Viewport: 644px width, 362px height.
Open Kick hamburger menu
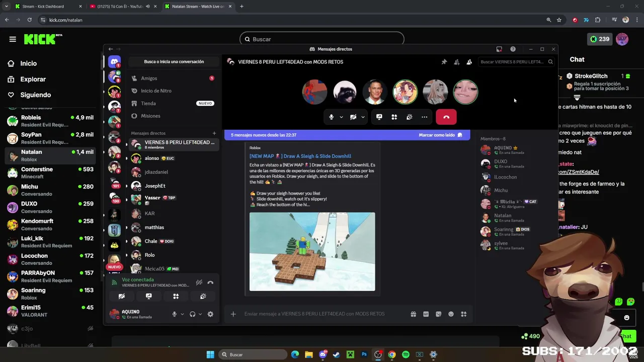point(13,39)
